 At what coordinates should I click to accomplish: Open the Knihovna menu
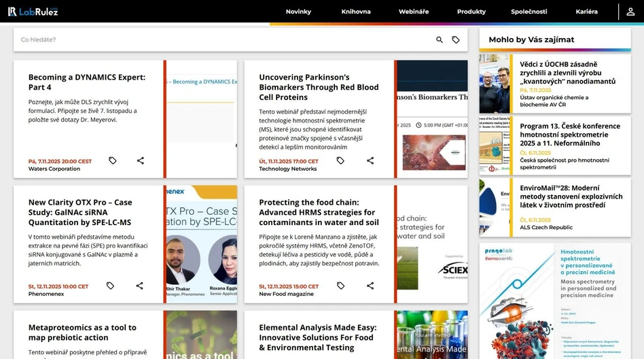point(356,12)
